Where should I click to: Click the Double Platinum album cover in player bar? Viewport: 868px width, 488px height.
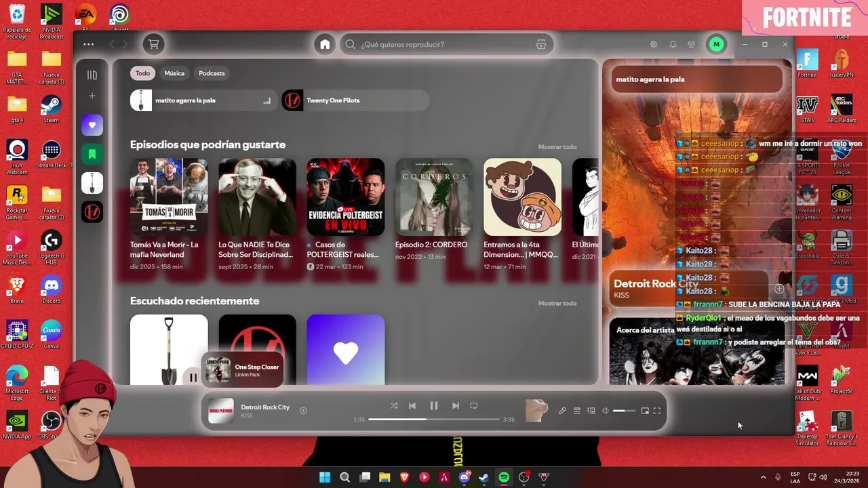point(220,411)
